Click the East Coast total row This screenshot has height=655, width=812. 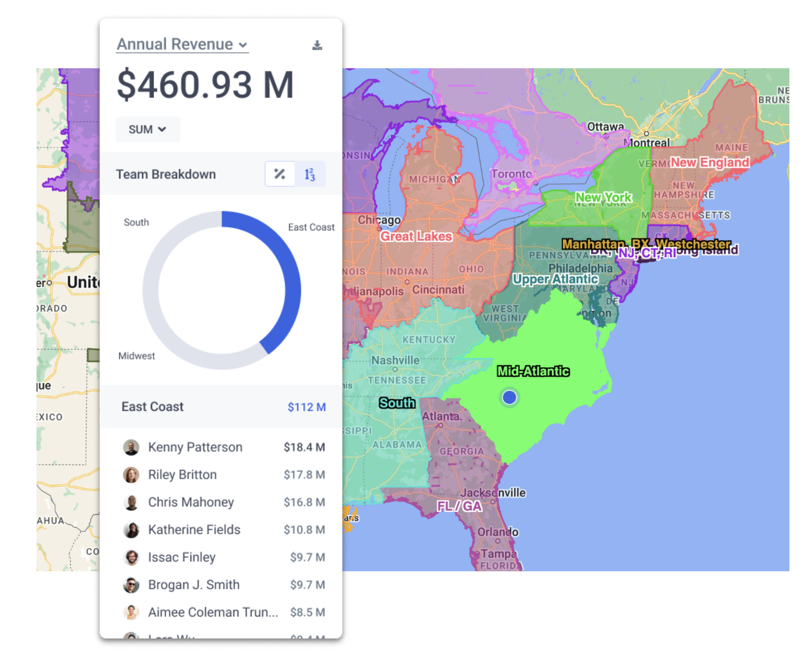(x=221, y=407)
